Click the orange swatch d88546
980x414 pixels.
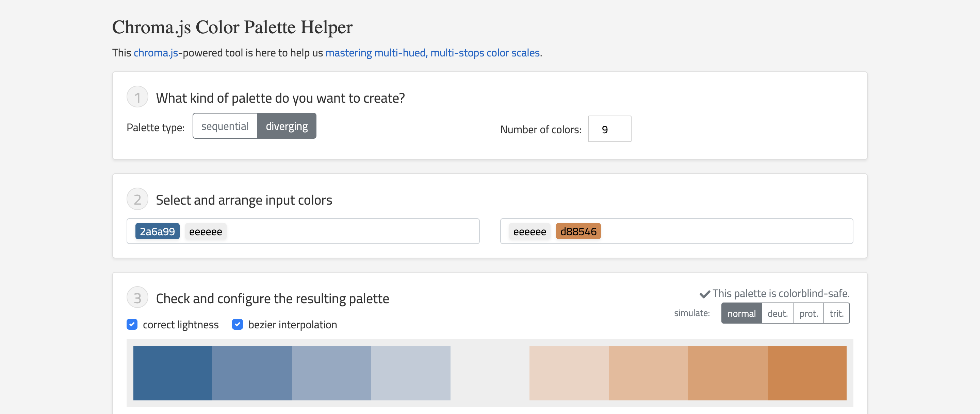click(576, 231)
